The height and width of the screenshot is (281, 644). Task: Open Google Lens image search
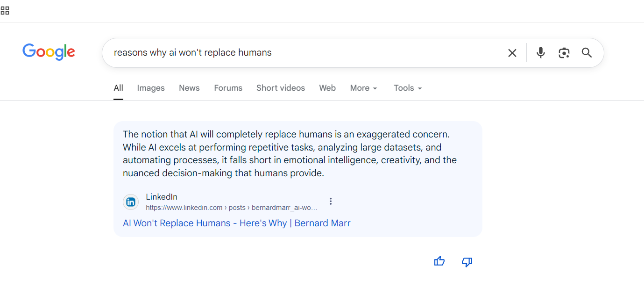click(564, 53)
